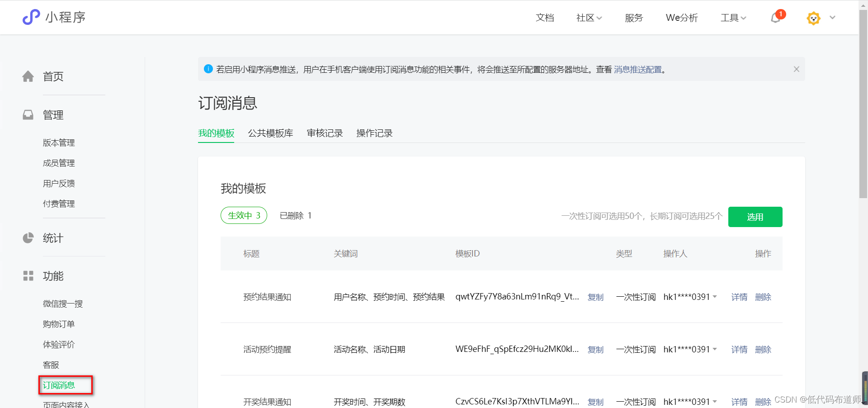Open 体验评价 in sidebar

click(59, 344)
